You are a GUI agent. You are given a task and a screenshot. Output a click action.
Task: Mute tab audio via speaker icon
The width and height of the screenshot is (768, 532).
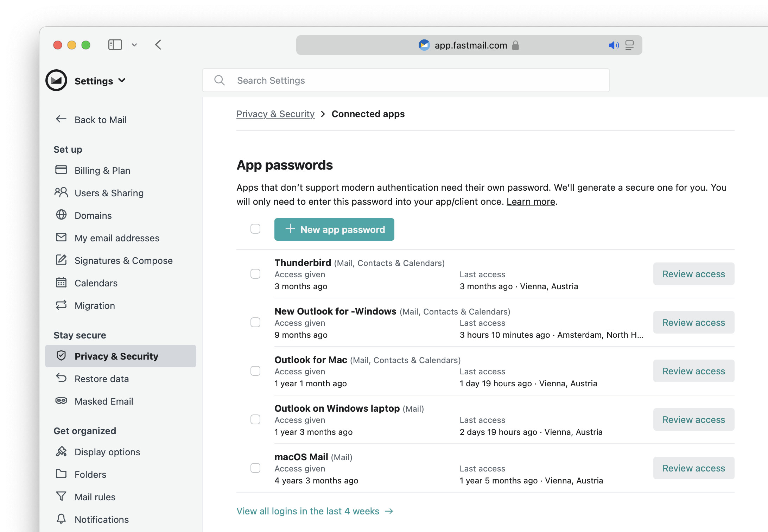(x=614, y=45)
